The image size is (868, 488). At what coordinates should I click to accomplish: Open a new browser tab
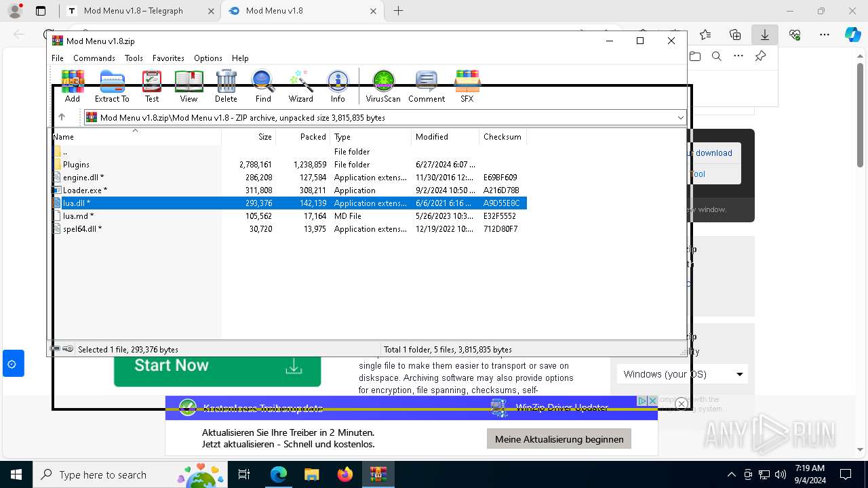[398, 11]
